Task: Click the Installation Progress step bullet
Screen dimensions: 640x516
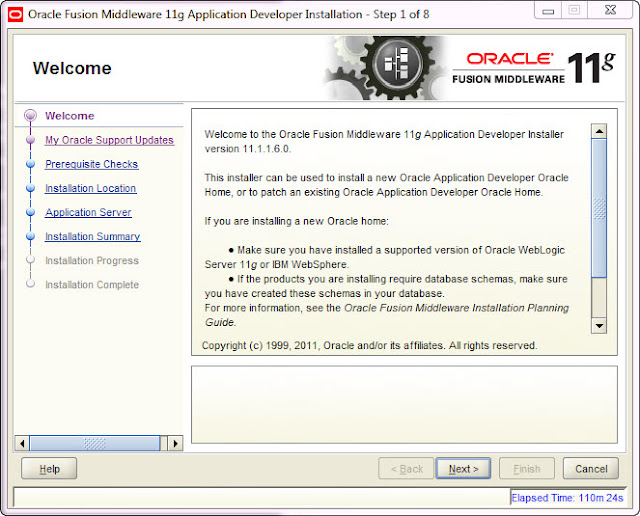Action: click(30, 260)
